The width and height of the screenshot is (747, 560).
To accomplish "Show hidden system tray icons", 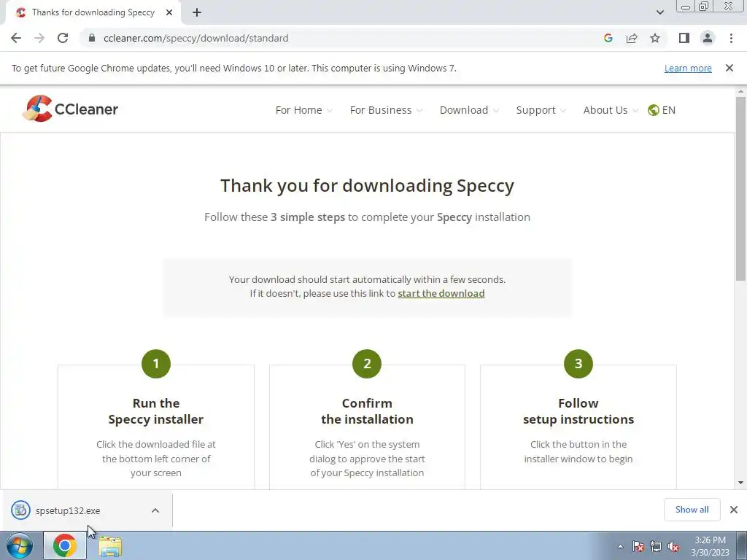I will tap(620, 546).
